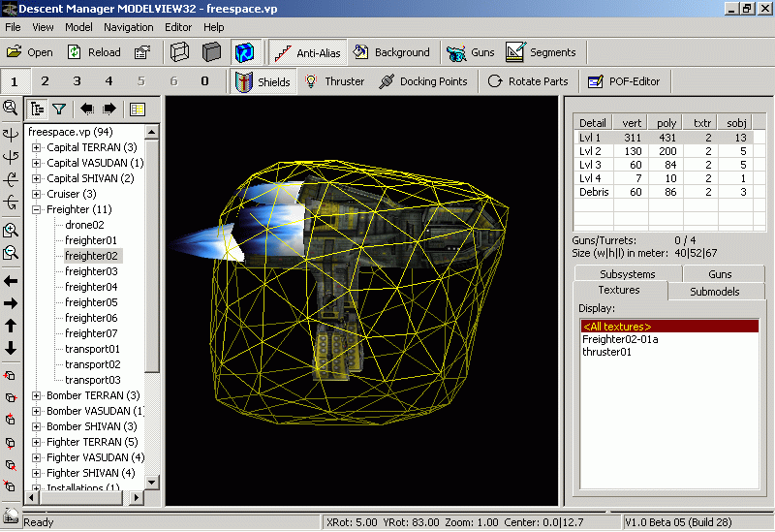Toggle the tree view icon
Viewport: 775px width, 532px height.
(x=37, y=109)
